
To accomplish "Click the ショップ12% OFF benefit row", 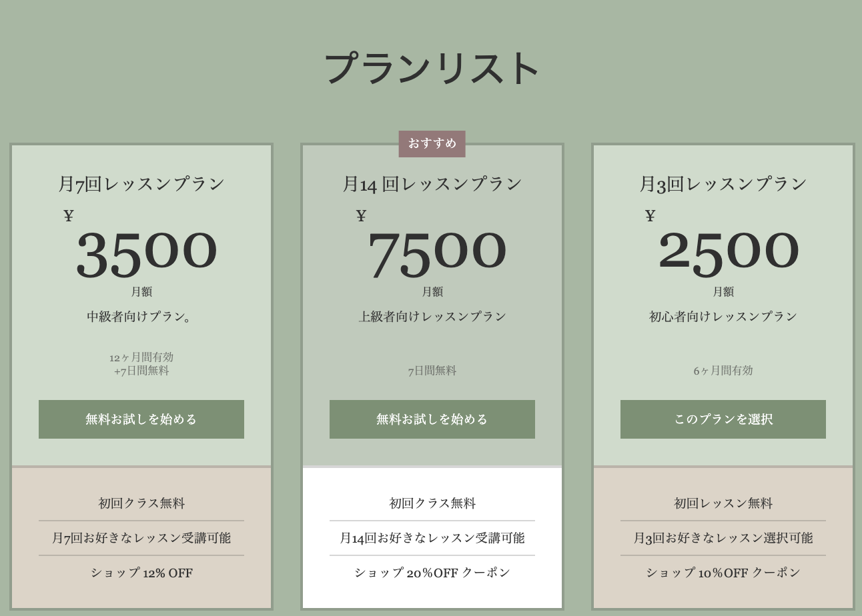I will pyautogui.click(x=141, y=572).
